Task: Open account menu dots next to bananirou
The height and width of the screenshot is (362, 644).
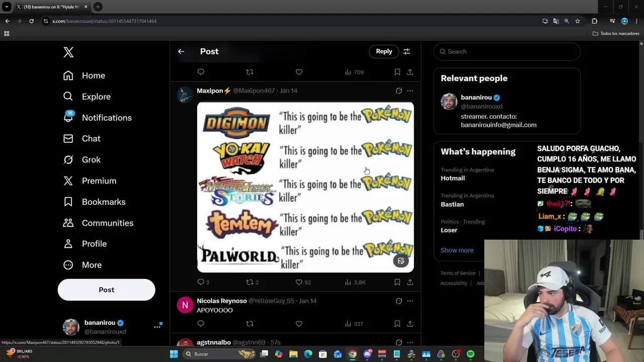Action: coord(157,327)
